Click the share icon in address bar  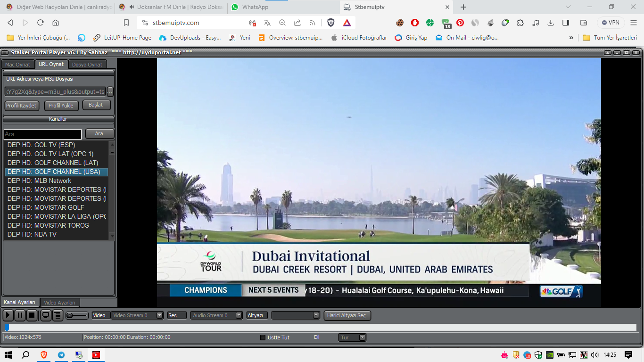click(297, 23)
